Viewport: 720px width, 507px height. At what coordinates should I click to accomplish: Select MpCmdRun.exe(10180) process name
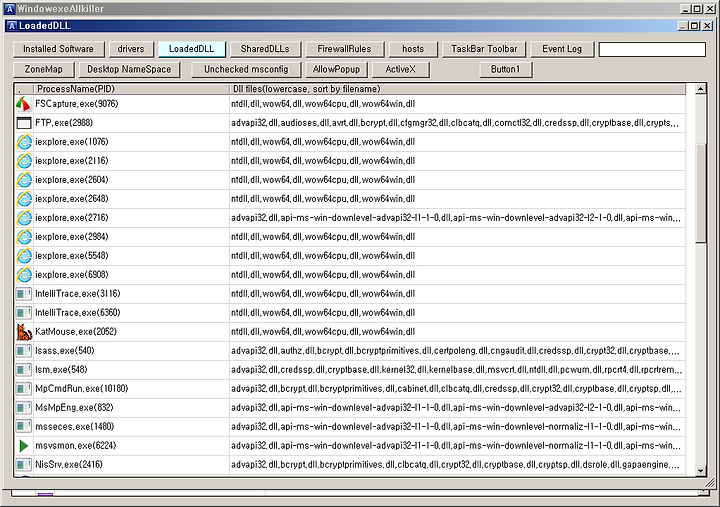82,389
